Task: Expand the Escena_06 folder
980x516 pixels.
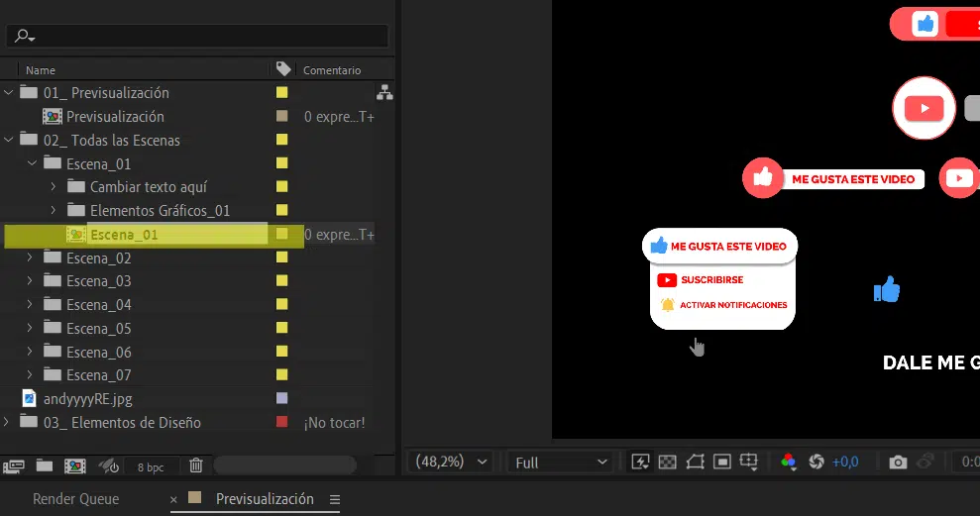Action: 30,351
